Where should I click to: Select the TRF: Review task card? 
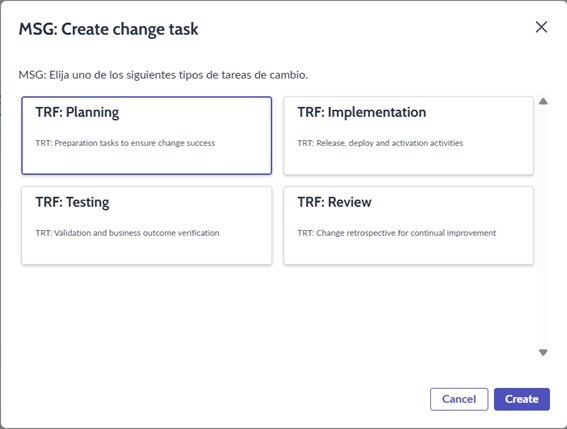(408, 225)
